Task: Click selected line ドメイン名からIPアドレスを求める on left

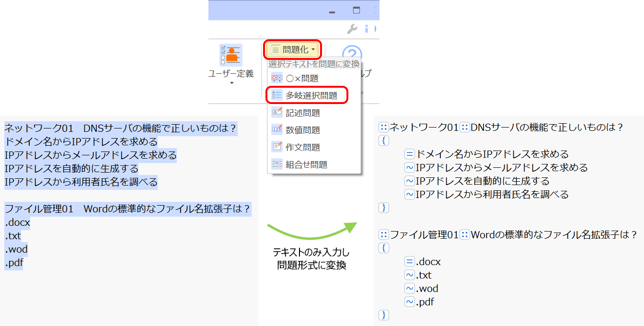Action: 80,142
